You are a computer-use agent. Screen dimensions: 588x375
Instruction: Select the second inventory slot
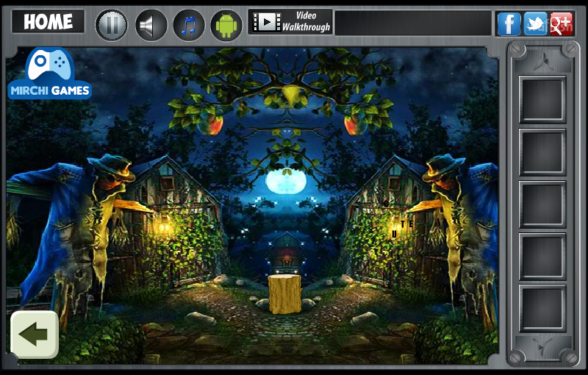(x=542, y=152)
